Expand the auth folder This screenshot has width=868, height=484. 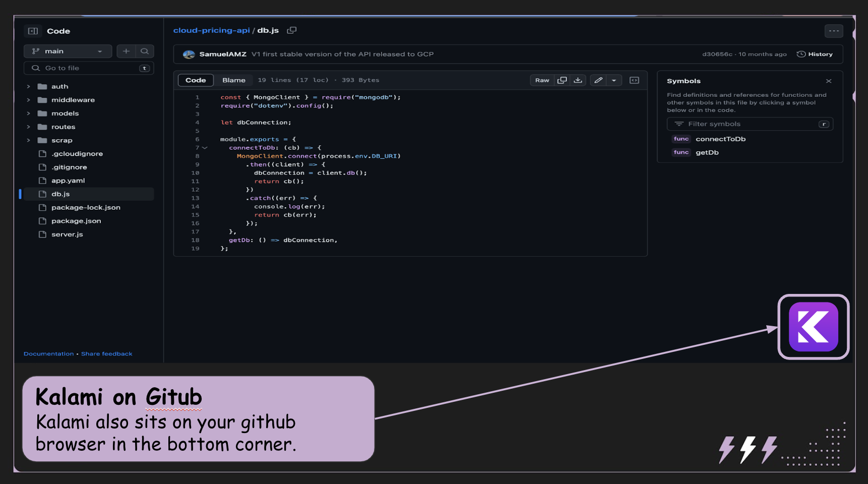click(29, 86)
